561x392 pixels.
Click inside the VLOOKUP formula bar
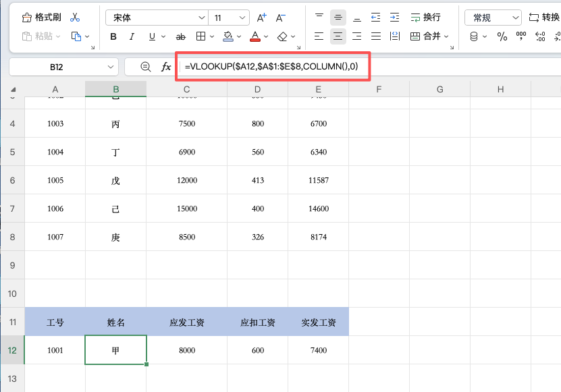pyautogui.click(x=272, y=67)
